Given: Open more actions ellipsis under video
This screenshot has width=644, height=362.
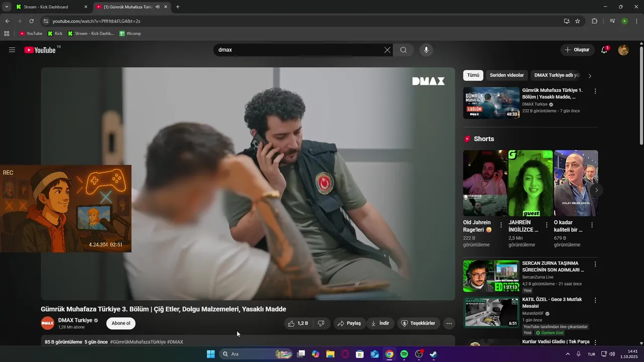Looking at the screenshot, I should 449,323.
